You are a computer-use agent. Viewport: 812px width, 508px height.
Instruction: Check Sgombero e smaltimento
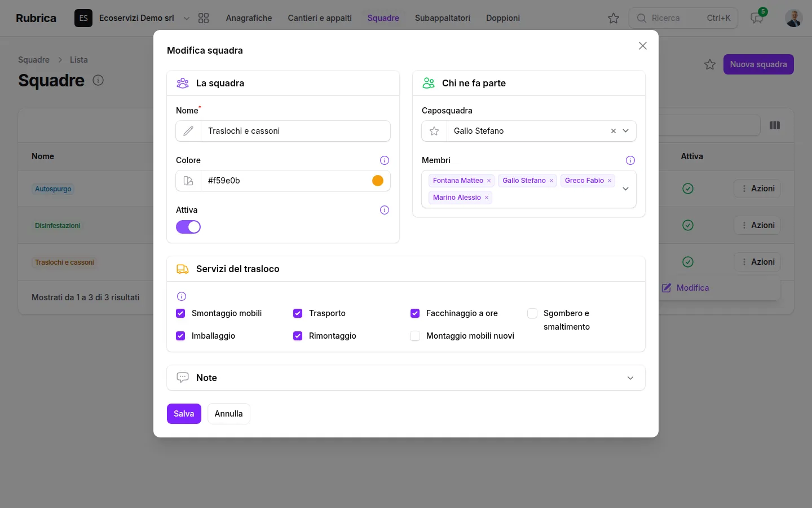pyautogui.click(x=532, y=313)
